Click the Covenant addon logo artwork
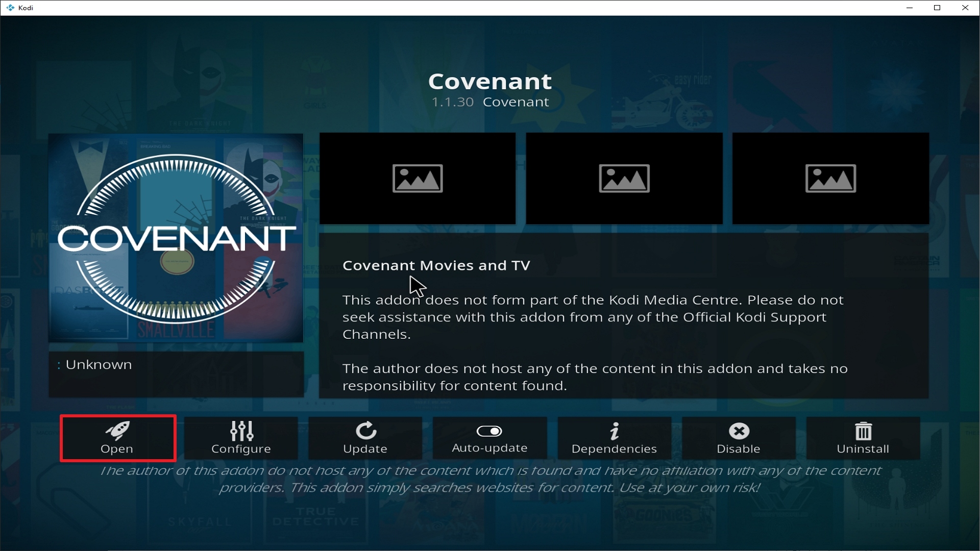The image size is (980, 551). [176, 238]
